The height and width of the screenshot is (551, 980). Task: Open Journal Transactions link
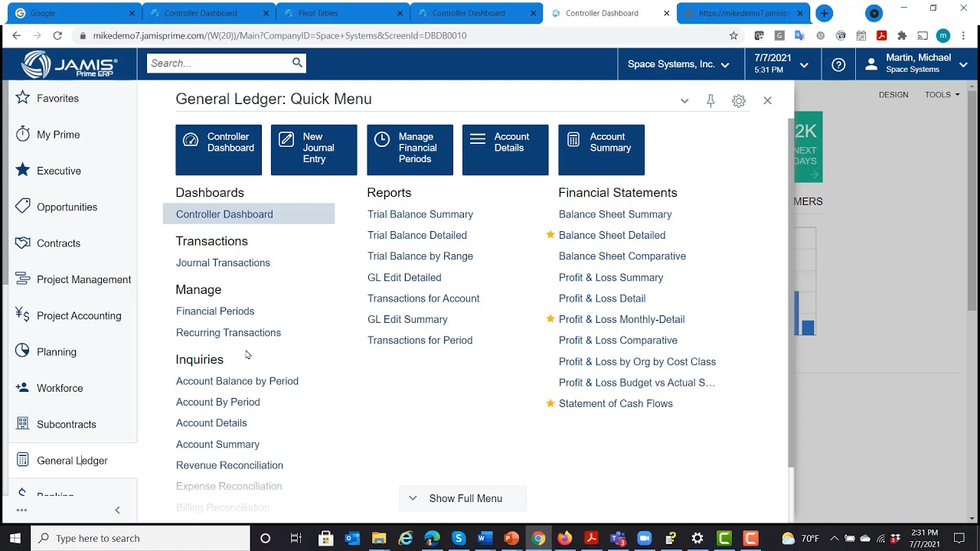223,262
